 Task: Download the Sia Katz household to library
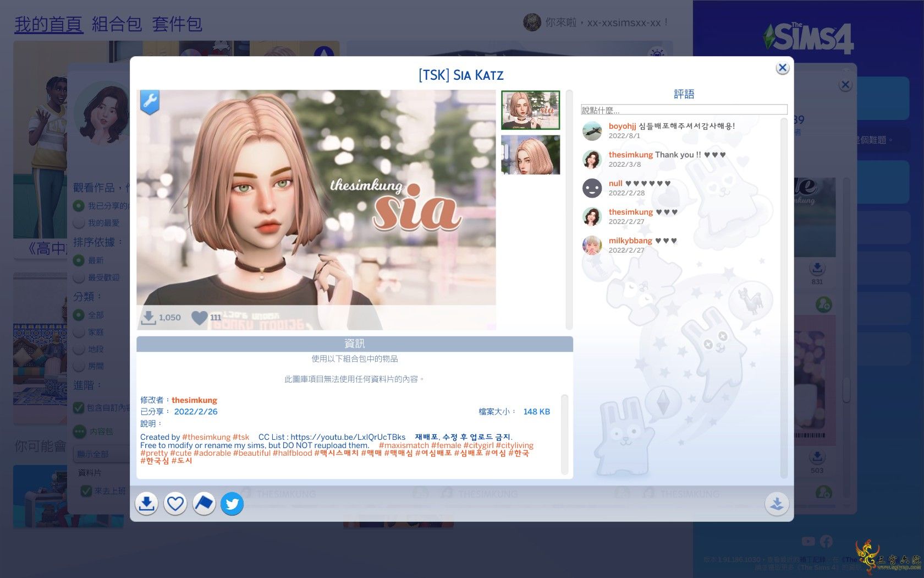(146, 504)
